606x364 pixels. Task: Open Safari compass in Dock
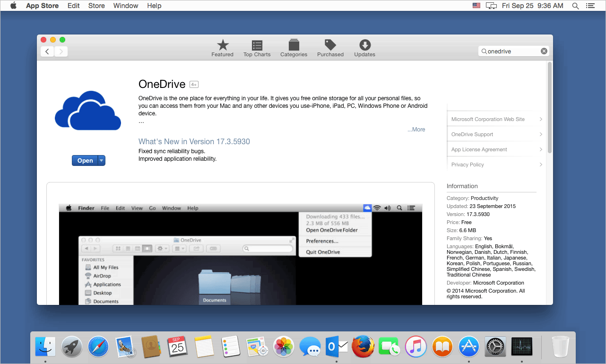tap(98, 347)
